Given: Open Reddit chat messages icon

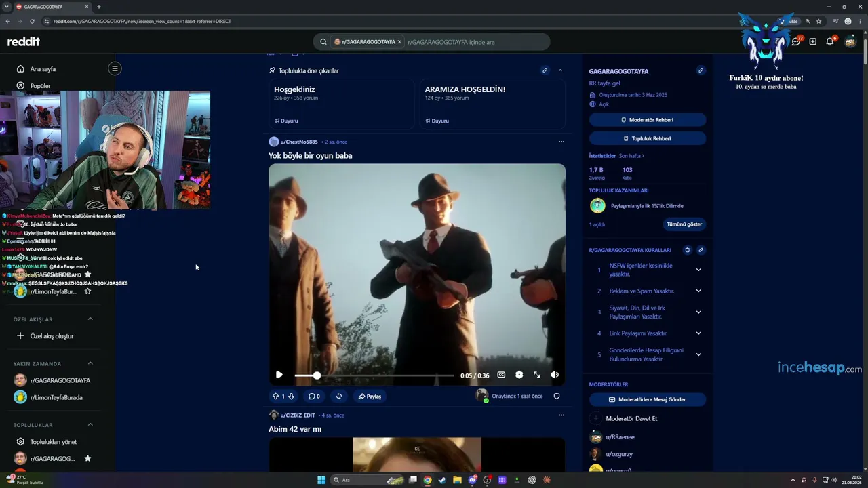Looking at the screenshot, I should coord(796,41).
